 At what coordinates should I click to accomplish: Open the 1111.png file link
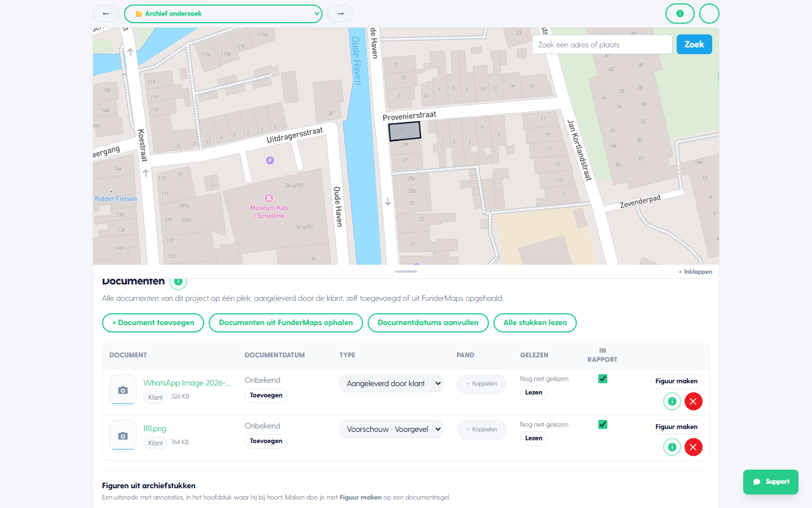155,428
